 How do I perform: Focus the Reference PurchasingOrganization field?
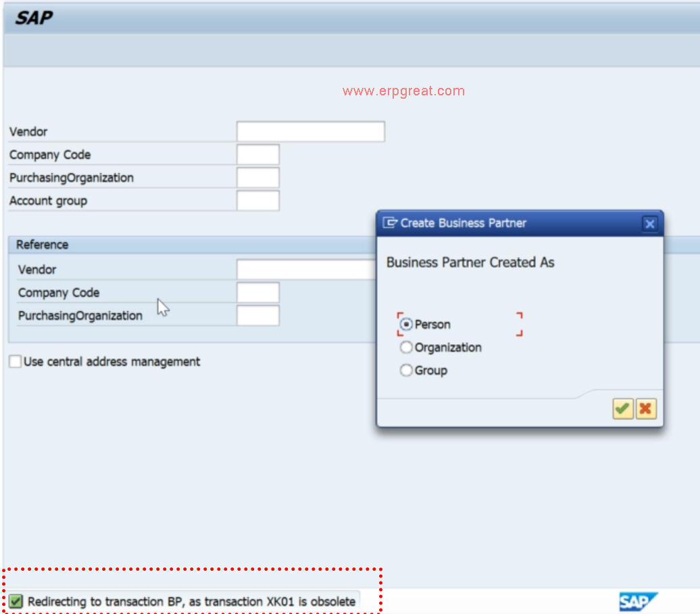[258, 316]
